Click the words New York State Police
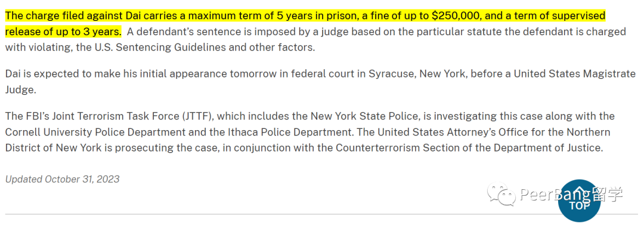 coord(364,116)
